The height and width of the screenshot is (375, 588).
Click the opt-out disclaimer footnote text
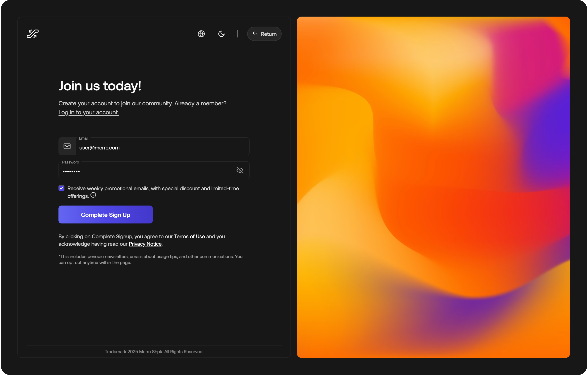point(150,259)
